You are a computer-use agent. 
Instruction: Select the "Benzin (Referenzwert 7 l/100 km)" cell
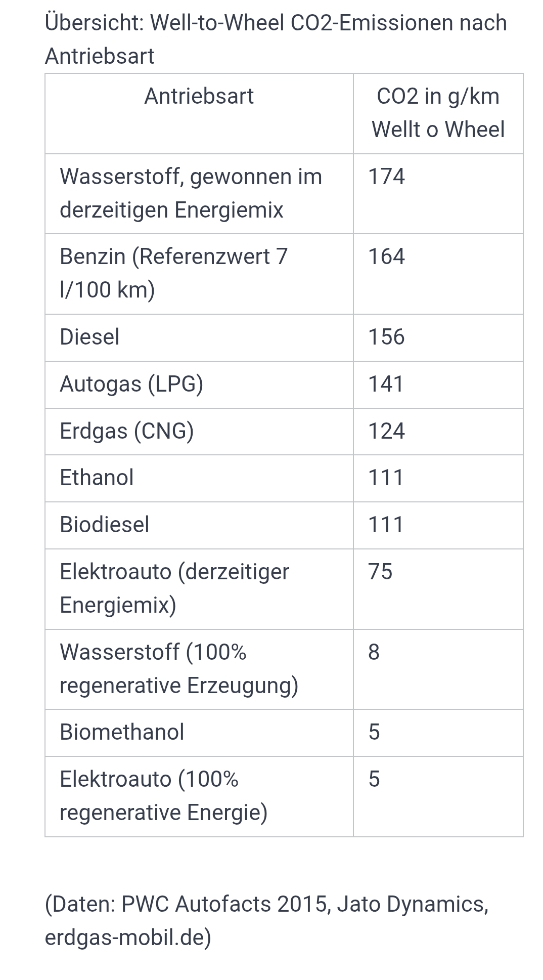coord(173,273)
